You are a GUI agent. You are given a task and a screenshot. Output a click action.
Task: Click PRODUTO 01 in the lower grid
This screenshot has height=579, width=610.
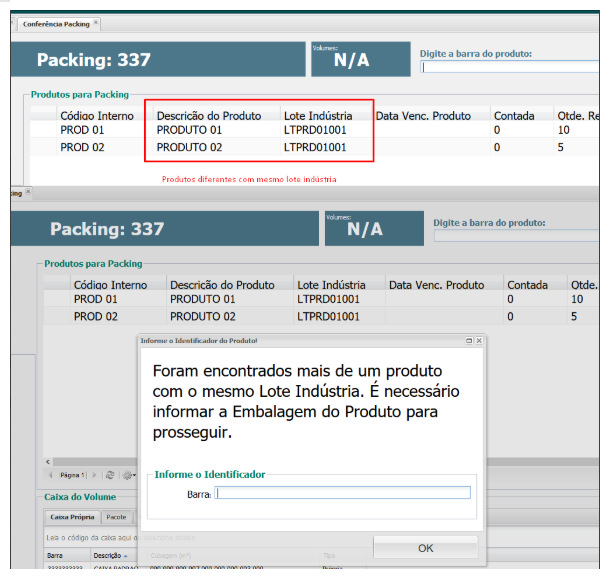coord(203,299)
